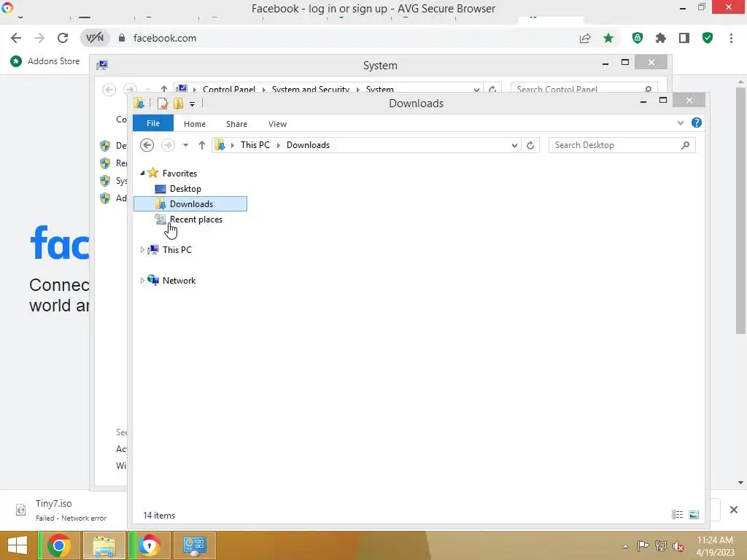Viewport: 747px width, 560px height.
Task: Refresh the Downloads folder
Action: (530, 145)
